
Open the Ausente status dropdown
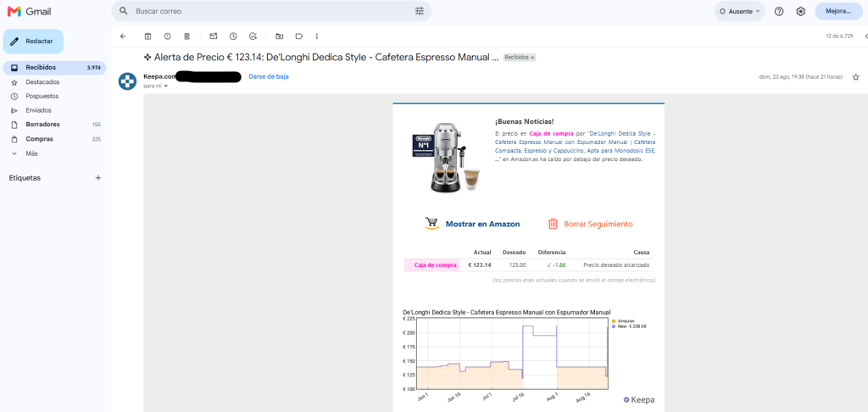(739, 11)
